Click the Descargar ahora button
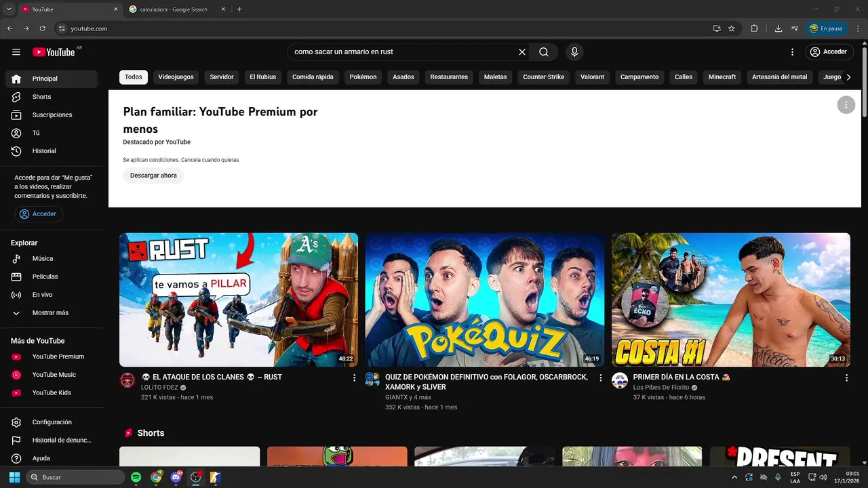868x488 pixels. [153, 176]
